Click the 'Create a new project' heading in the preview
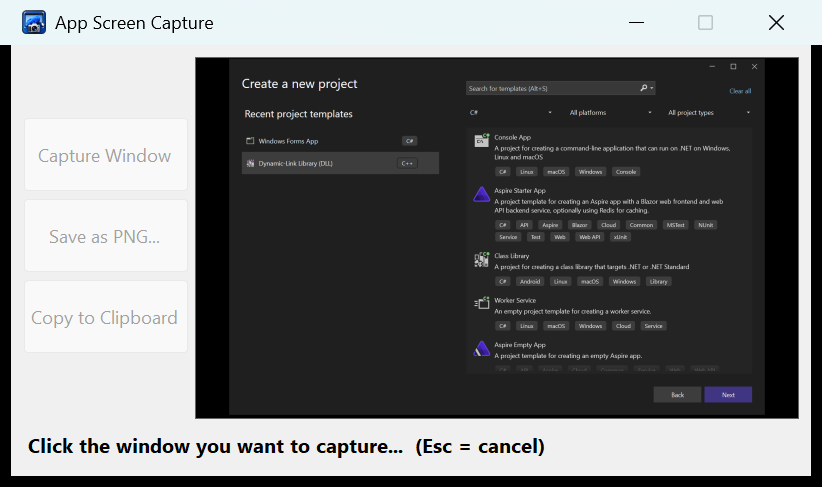This screenshot has height=487, width=822. tap(299, 84)
